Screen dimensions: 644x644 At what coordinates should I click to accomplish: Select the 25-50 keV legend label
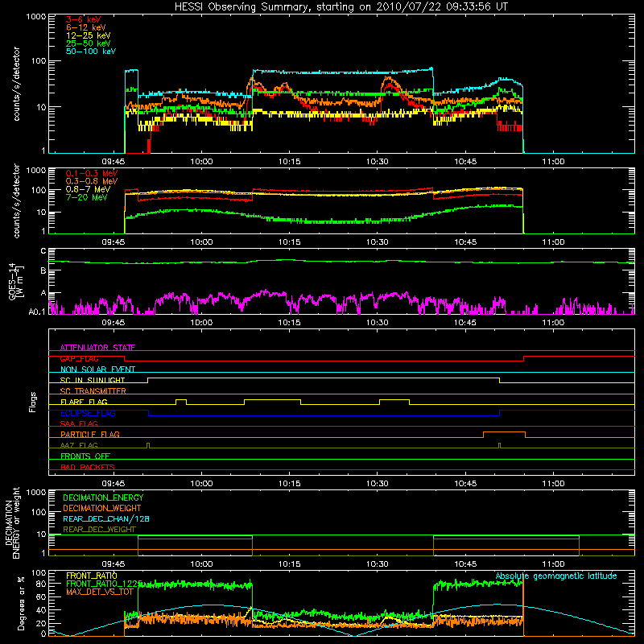89,43
